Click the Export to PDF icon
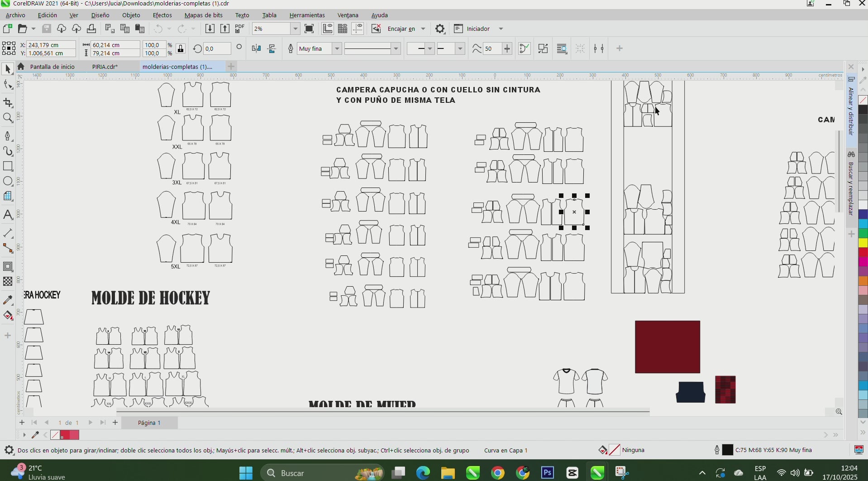Image resolution: width=868 pixels, height=481 pixels. coord(239,29)
